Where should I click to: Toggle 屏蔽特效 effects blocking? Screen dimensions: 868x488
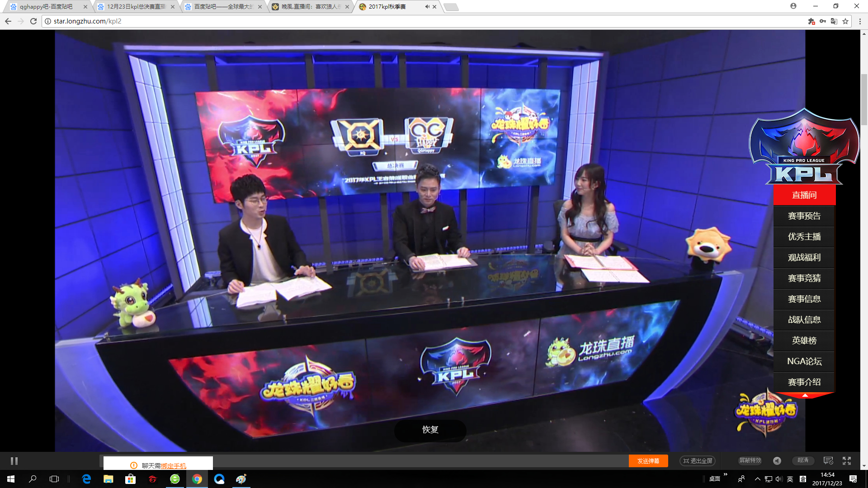click(750, 460)
